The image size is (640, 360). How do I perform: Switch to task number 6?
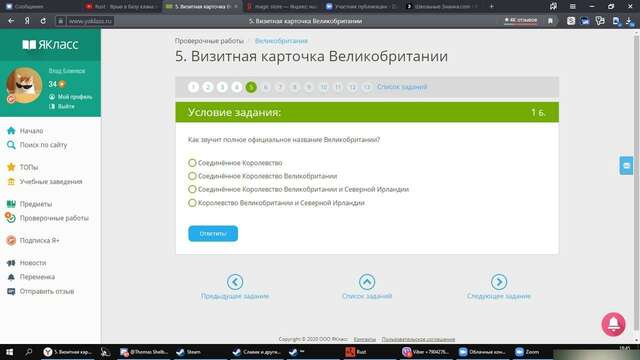[x=266, y=87]
